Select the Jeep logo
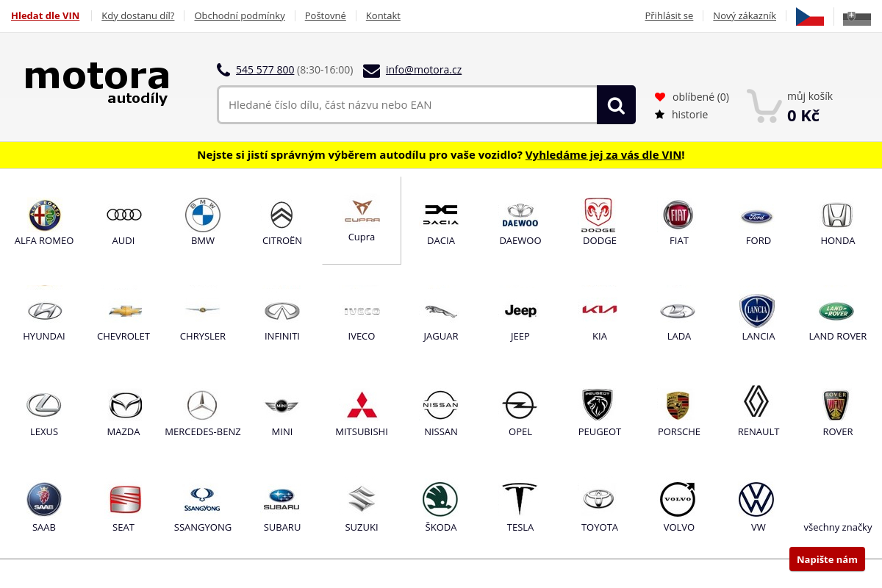This screenshot has height=588, width=882. coord(520,310)
